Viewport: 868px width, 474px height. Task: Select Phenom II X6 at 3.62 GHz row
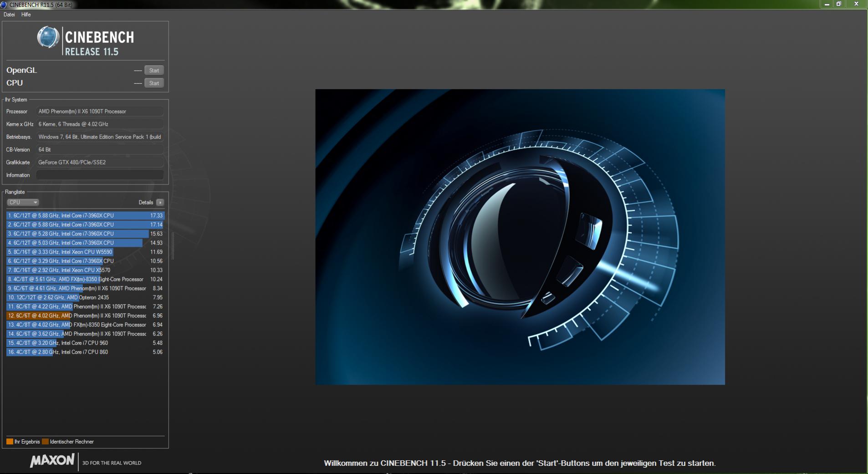click(x=85, y=334)
